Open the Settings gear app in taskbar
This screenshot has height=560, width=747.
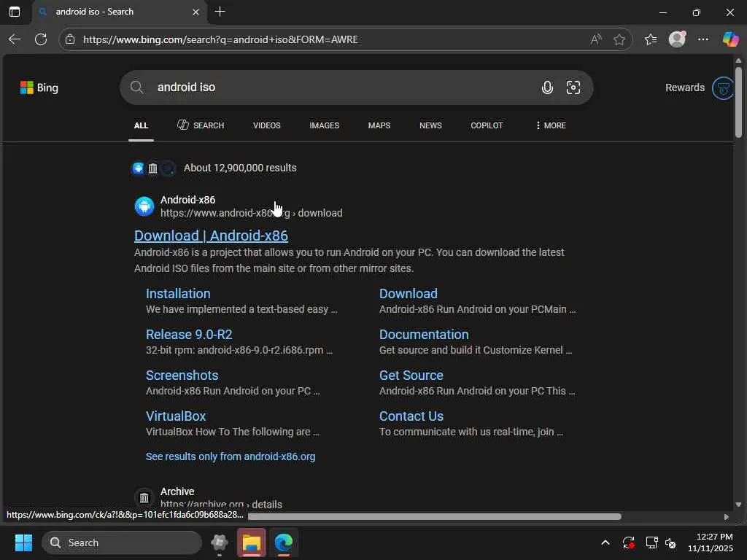[x=220, y=542]
